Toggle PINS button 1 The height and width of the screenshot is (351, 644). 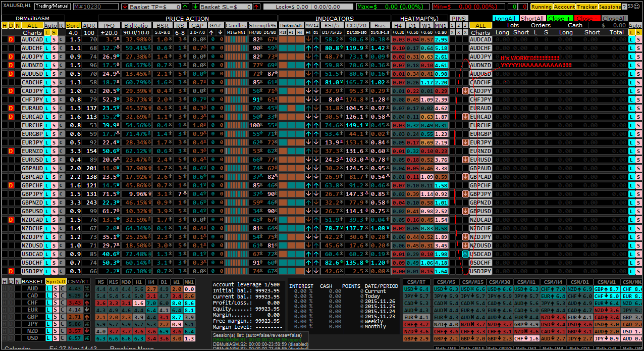(452, 25)
